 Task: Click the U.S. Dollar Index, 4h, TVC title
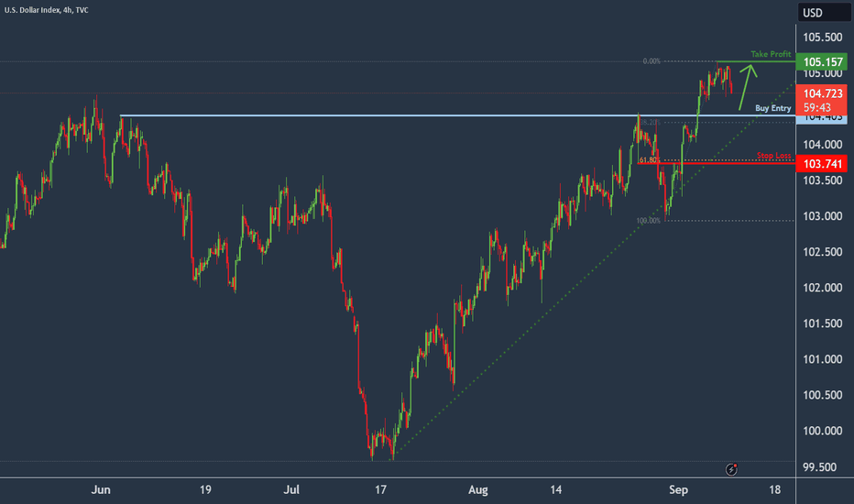[47, 10]
